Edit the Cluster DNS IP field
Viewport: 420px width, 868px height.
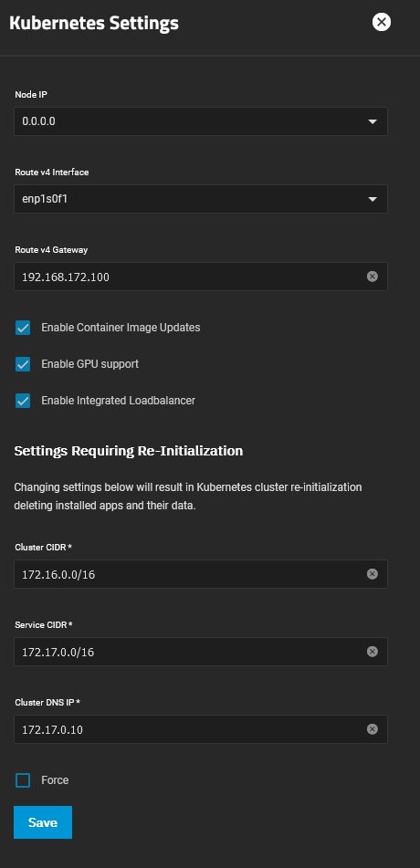[191, 729]
